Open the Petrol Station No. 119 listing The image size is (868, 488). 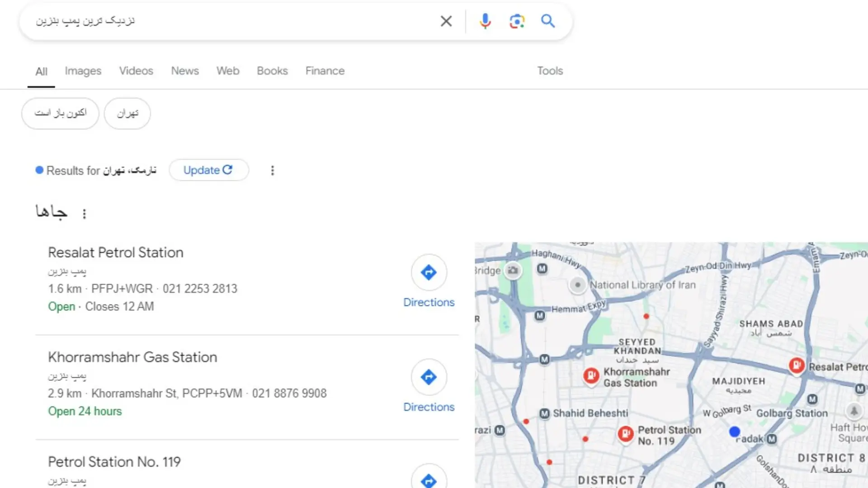pyautogui.click(x=114, y=462)
